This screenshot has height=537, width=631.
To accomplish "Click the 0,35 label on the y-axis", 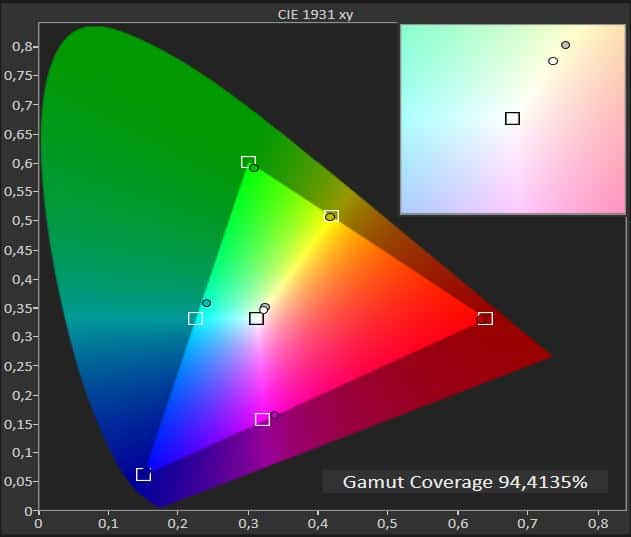I will (x=18, y=308).
